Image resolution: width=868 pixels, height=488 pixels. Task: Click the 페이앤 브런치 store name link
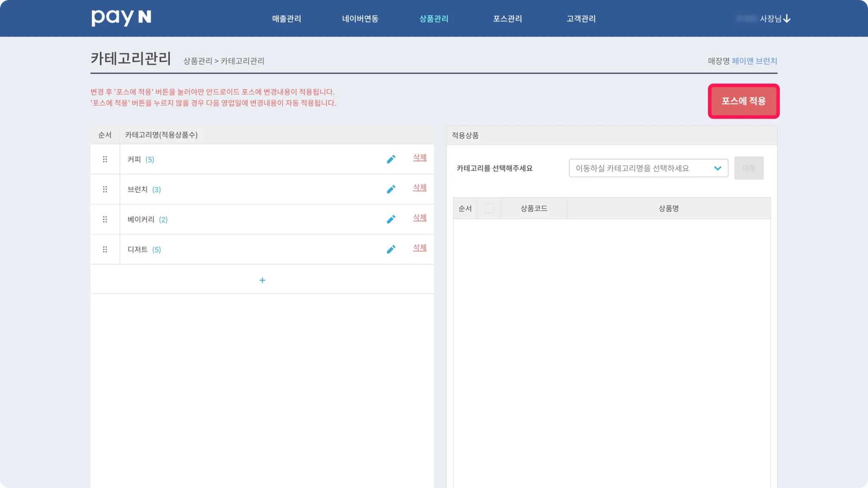(x=754, y=61)
